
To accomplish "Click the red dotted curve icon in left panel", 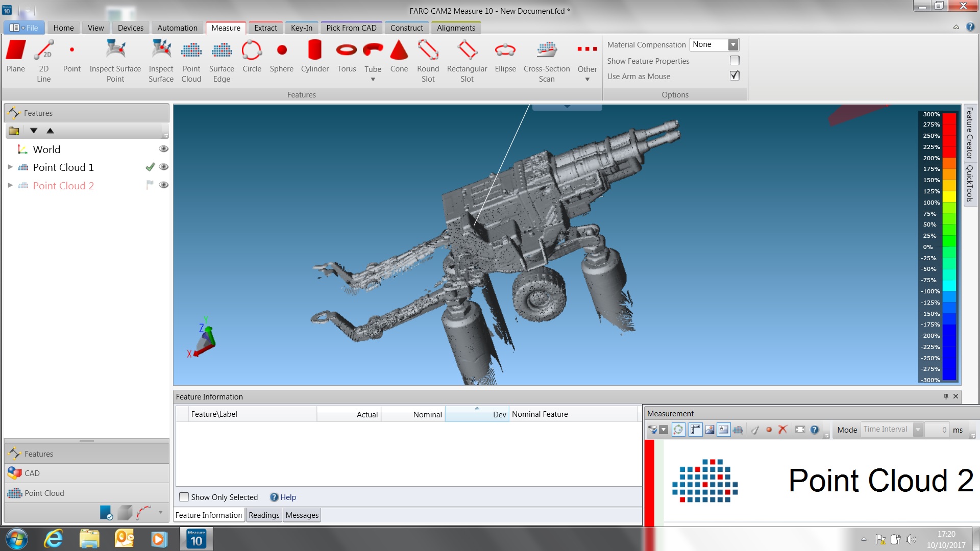I will [x=144, y=513].
